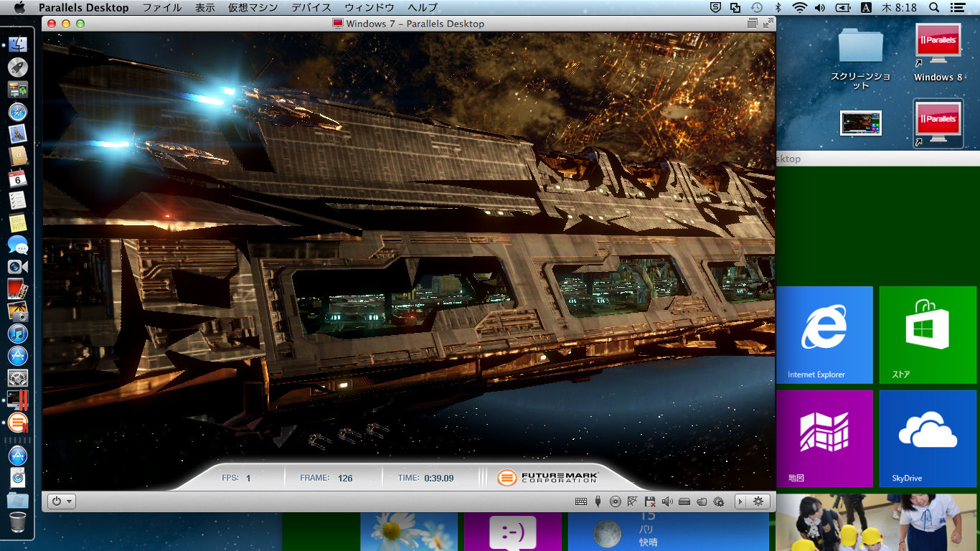Open Reminders checklist icon in Dock

pyautogui.click(x=17, y=200)
